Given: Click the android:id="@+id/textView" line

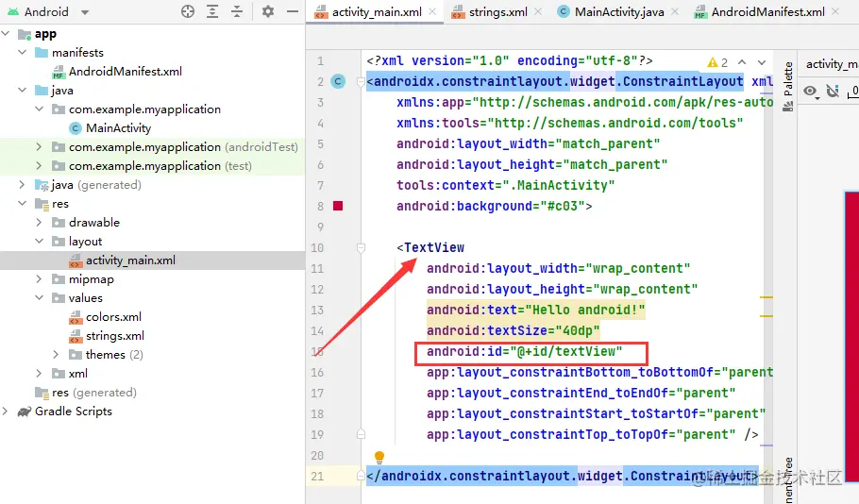Looking at the screenshot, I should (524, 352).
